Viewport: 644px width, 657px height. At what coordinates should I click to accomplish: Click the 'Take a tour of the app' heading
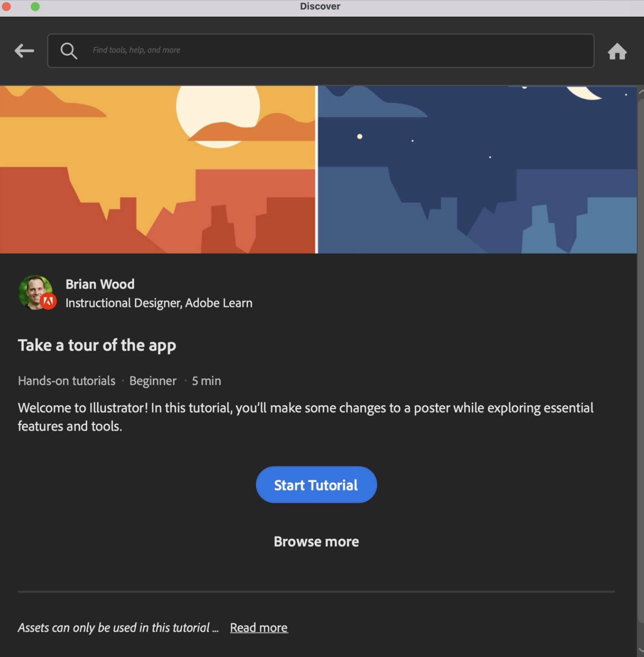(97, 345)
